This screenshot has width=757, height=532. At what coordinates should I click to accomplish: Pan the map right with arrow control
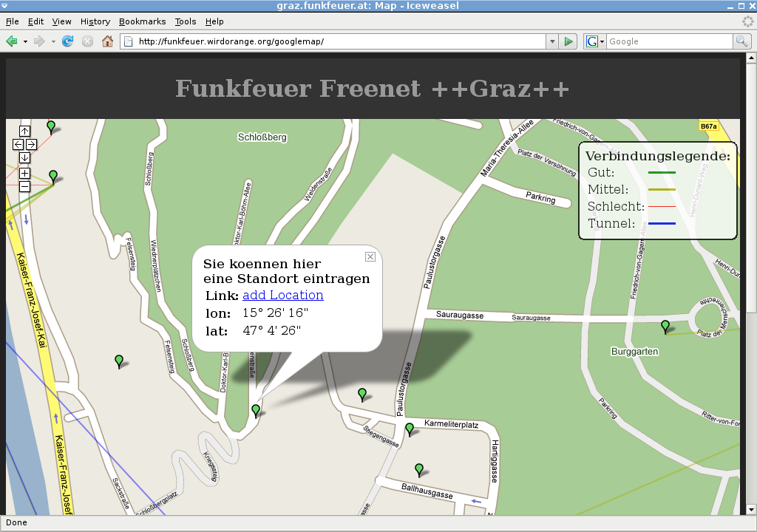coord(31,144)
